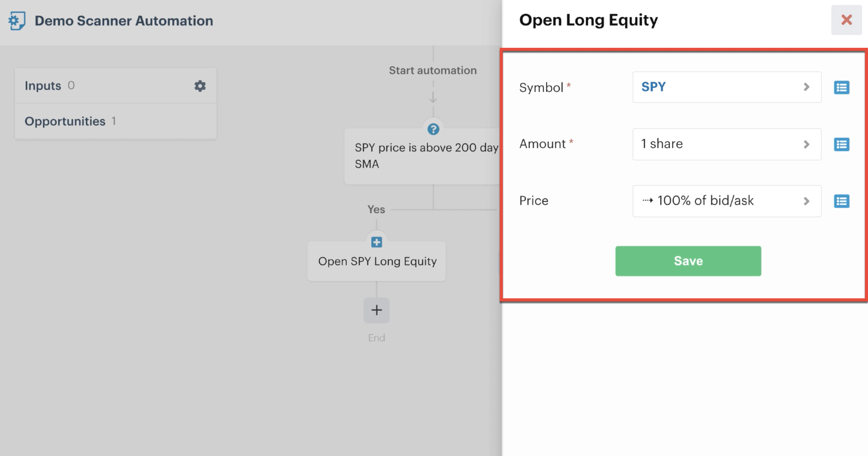Select the Inputs panel row
868x456 pixels.
point(116,86)
